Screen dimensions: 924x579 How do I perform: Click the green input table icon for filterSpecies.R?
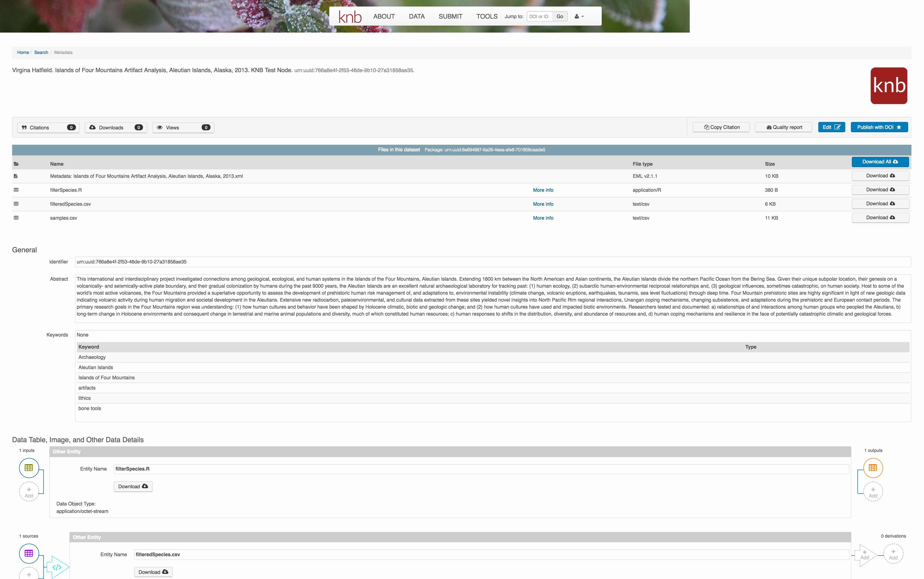point(29,468)
